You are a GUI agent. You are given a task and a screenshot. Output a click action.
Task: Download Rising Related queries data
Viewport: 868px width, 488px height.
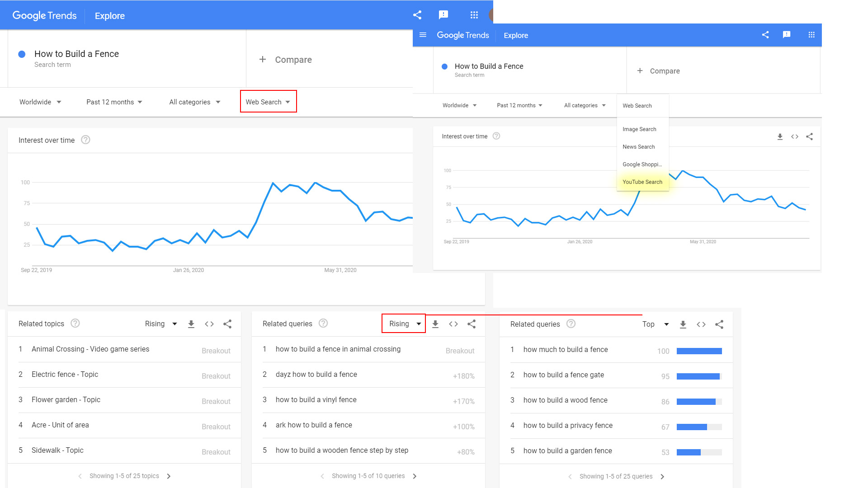[435, 324]
